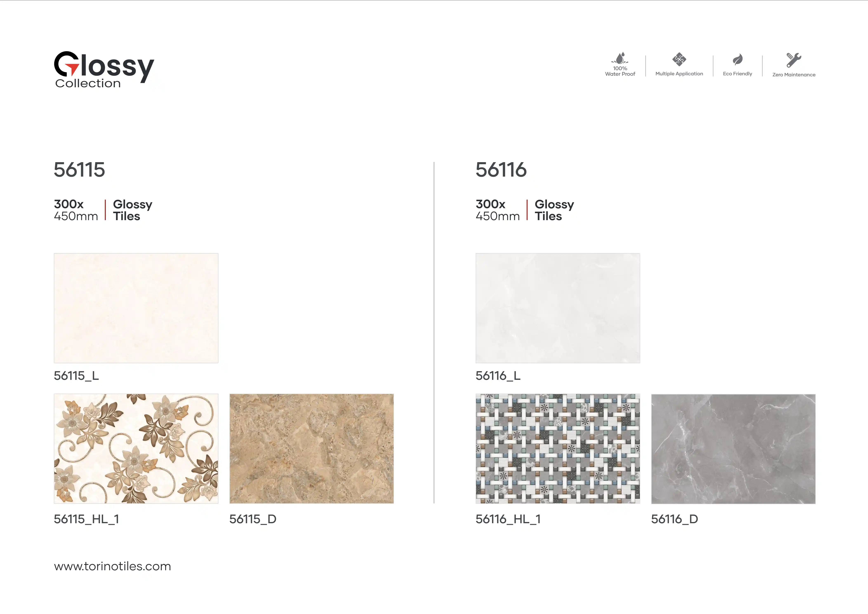Open the www.torinotiles.com link
Viewport: 868px width, 614px height.
tap(112, 566)
